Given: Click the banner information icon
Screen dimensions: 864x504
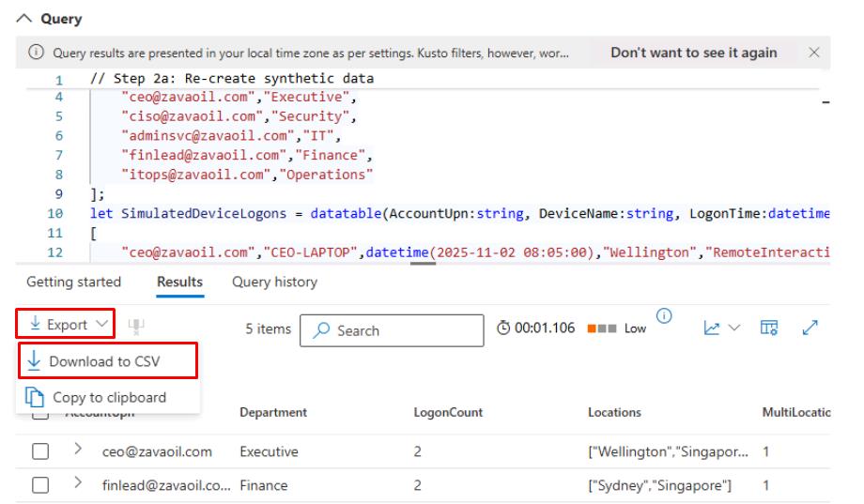Looking at the screenshot, I should pyautogui.click(x=39, y=53).
